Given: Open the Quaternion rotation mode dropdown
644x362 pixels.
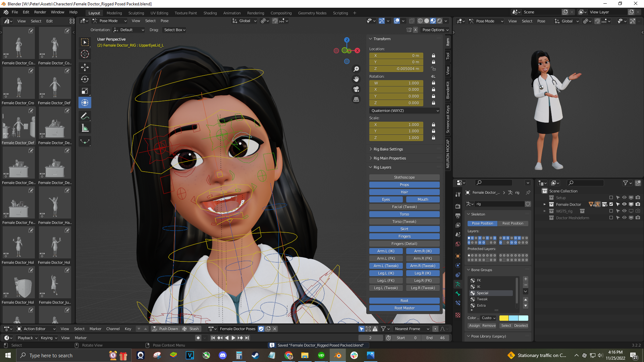Looking at the screenshot, I should pyautogui.click(x=405, y=111).
